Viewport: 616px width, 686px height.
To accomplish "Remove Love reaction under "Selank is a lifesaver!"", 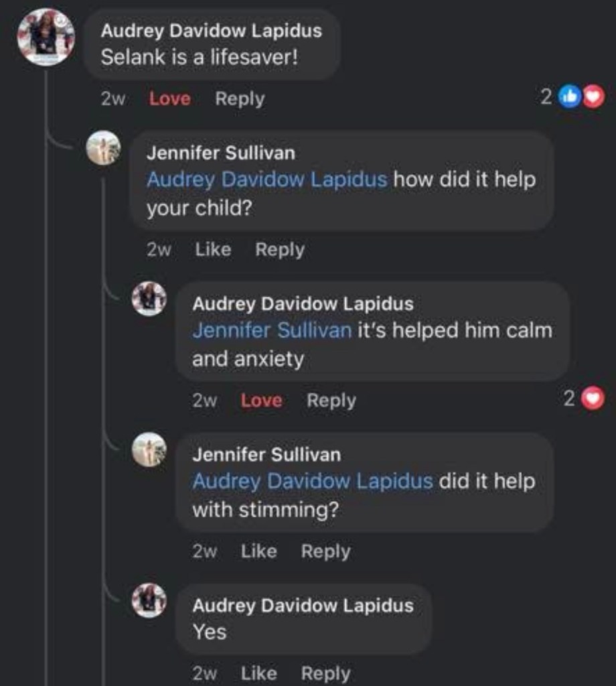I will 170,99.
